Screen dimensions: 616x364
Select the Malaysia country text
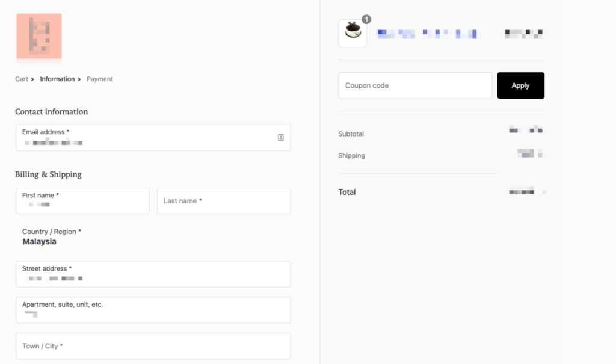pyautogui.click(x=39, y=241)
